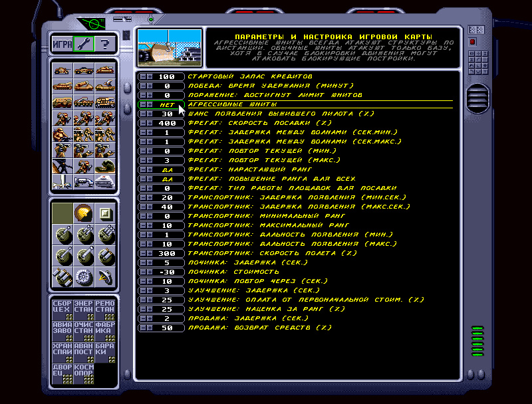Choose the АВАН ПОСТ building
Screen dimensions: 532x404
tap(84, 352)
